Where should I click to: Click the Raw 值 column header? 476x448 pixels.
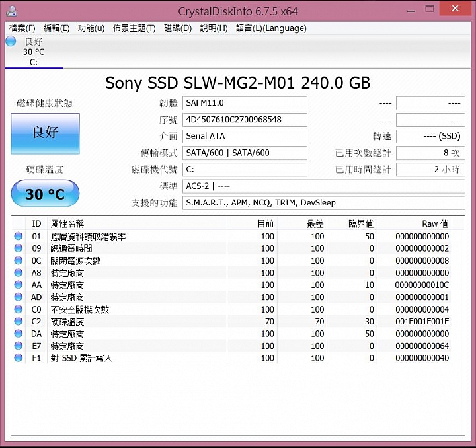[x=415, y=223]
